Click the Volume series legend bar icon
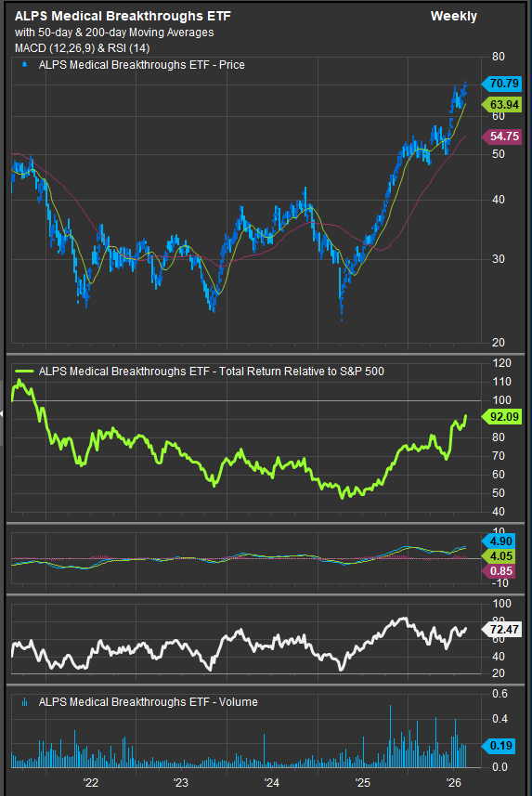532x796 pixels. (24, 702)
